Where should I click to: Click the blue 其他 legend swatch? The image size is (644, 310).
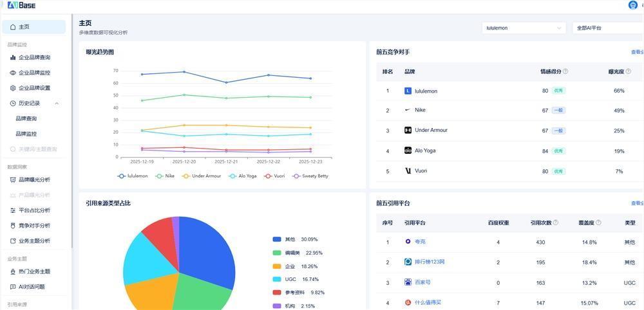point(277,239)
